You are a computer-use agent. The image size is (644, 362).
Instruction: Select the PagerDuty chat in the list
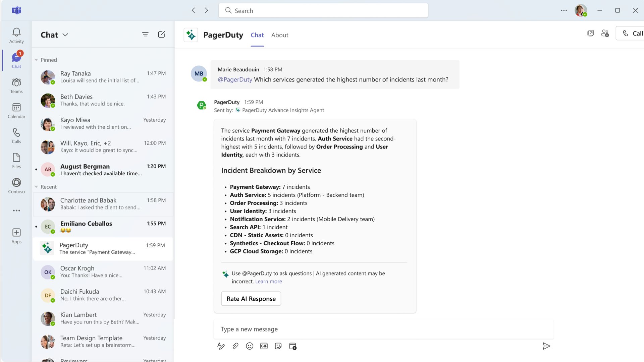click(x=103, y=248)
